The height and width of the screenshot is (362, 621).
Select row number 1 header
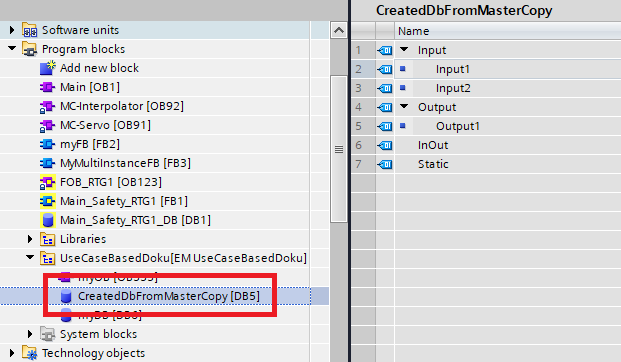pos(363,50)
